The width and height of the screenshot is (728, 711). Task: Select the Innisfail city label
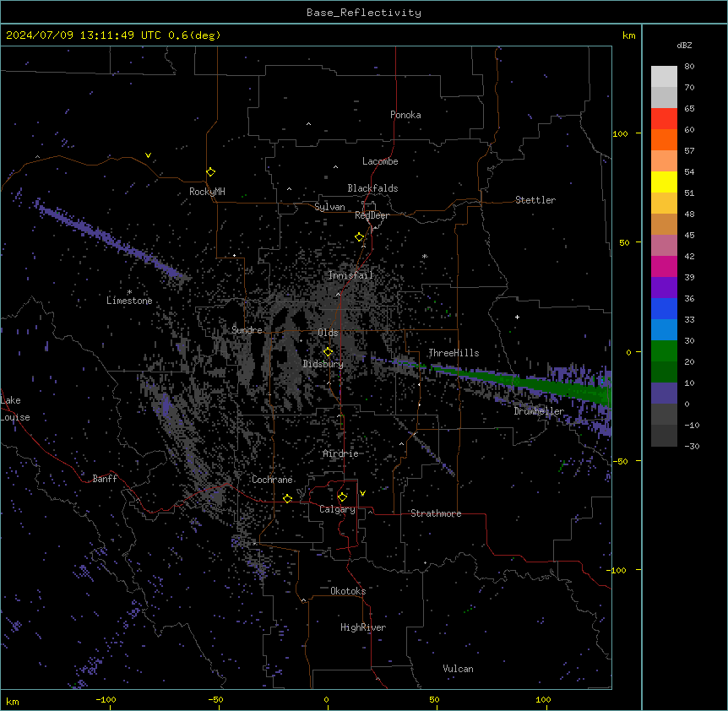pyautogui.click(x=350, y=275)
